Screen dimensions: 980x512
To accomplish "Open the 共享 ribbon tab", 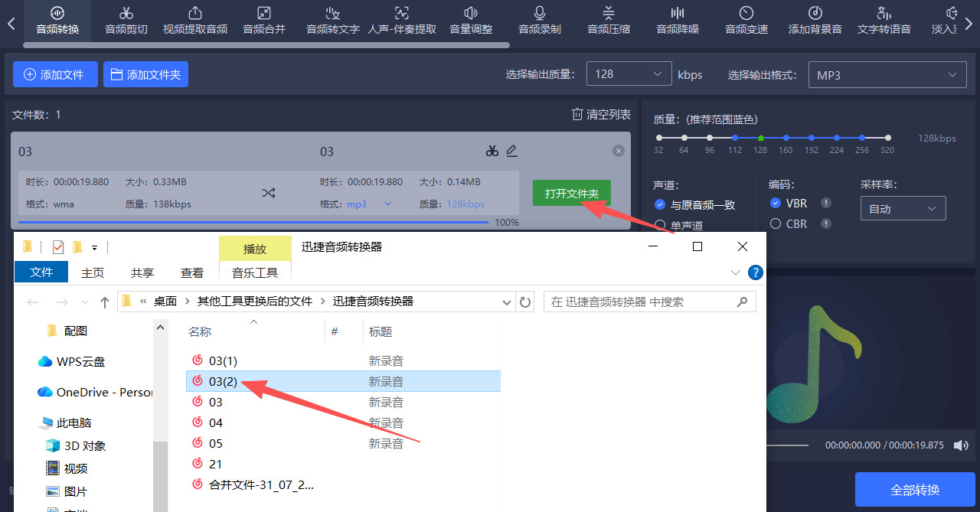I will click(142, 272).
